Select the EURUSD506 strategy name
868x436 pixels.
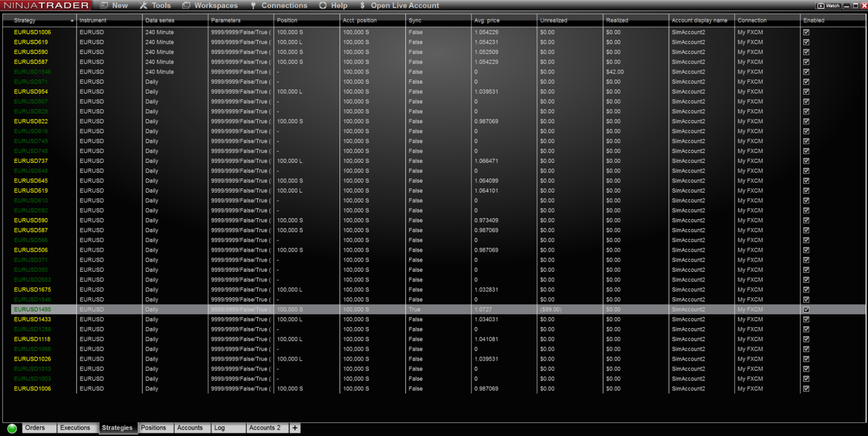point(31,250)
